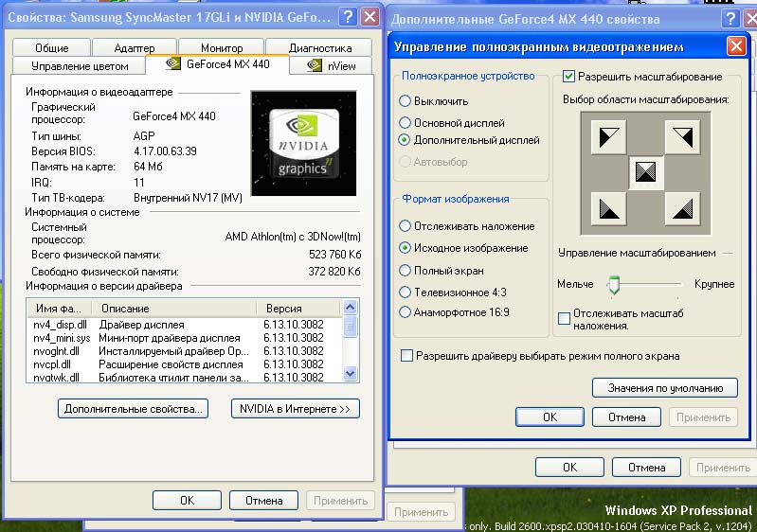
Task: Select Основной дисплей radio button
Action: pos(452,123)
